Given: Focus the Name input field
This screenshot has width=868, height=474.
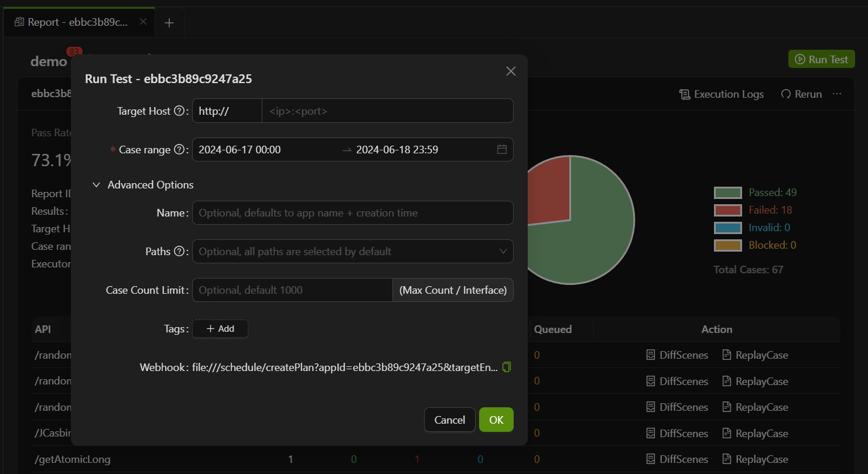Looking at the screenshot, I should (x=353, y=213).
